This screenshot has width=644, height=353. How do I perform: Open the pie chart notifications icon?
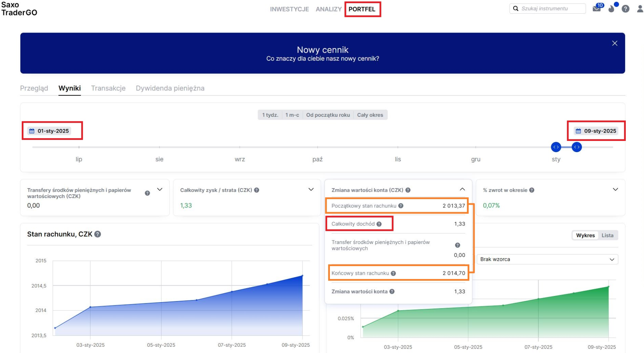(x=611, y=9)
